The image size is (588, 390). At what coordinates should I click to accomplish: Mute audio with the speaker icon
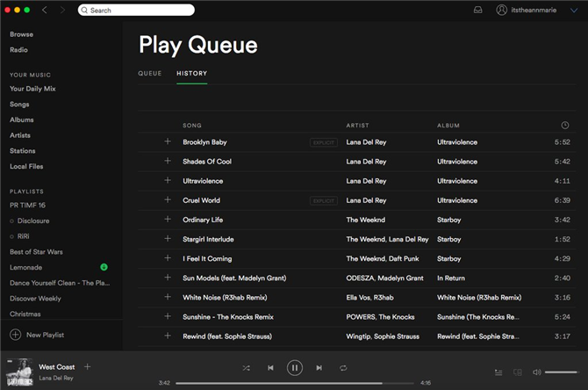pyautogui.click(x=536, y=372)
